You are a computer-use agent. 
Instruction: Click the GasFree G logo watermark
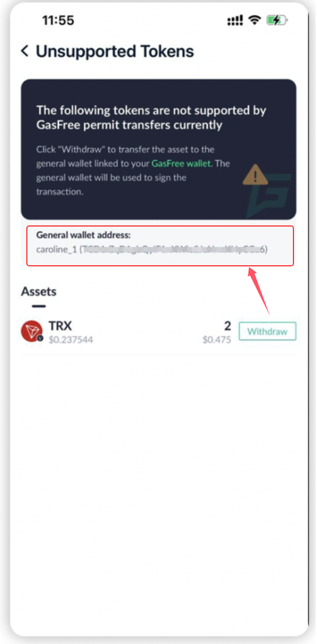(269, 196)
